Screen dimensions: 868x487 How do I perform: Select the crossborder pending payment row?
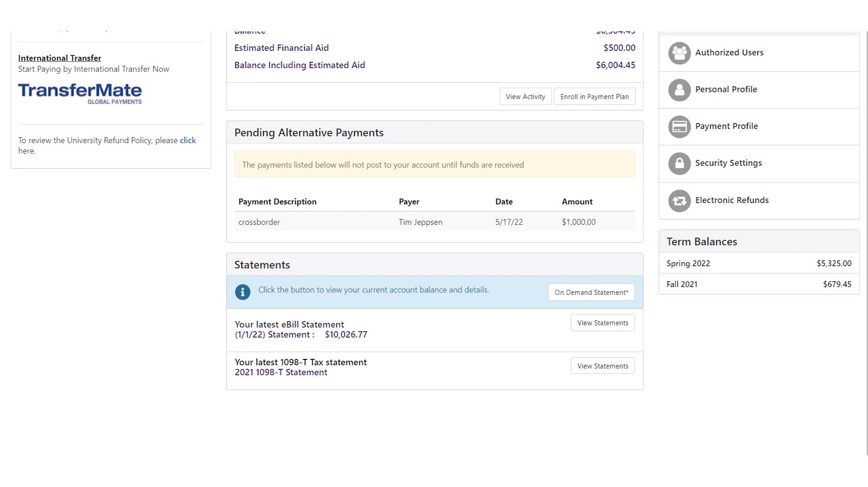pyautogui.click(x=434, y=222)
